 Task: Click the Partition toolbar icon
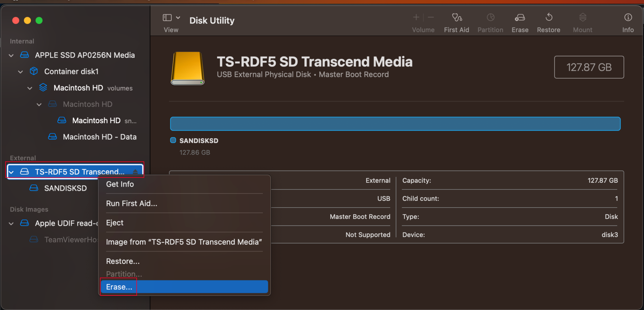point(490,17)
